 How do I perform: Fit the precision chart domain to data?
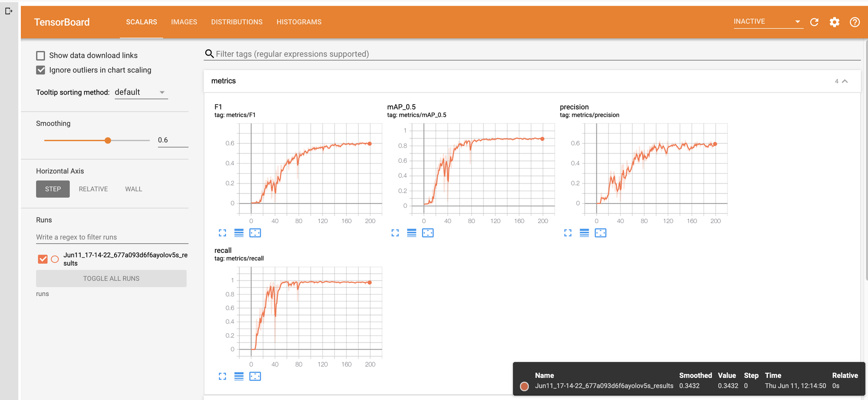point(601,233)
